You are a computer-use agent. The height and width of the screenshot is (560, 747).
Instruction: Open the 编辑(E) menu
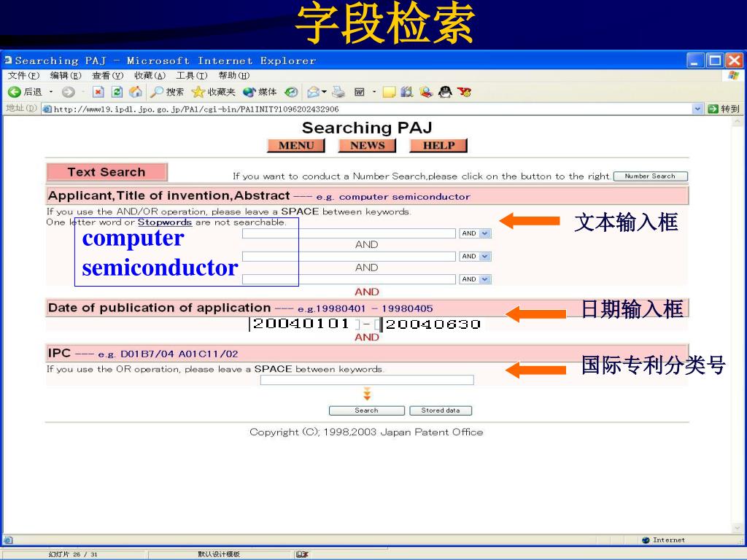pyautogui.click(x=66, y=75)
